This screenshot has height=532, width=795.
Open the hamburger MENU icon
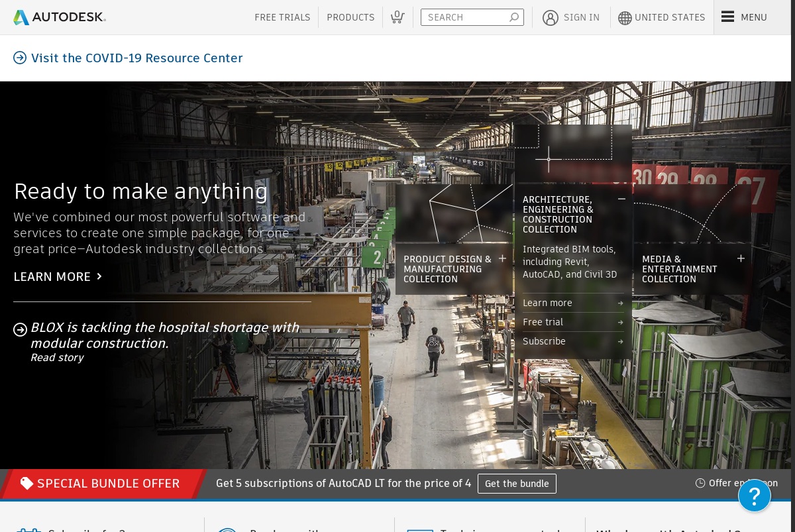pos(728,17)
